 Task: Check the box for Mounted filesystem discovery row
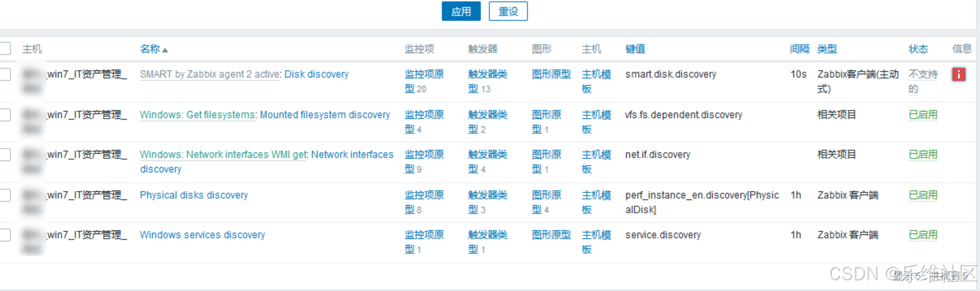tap(5, 115)
